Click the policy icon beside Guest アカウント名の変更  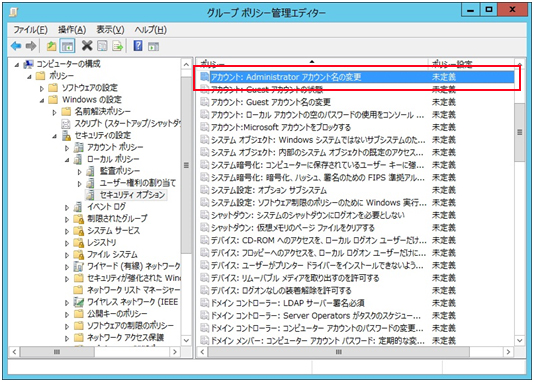coord(204,102)
